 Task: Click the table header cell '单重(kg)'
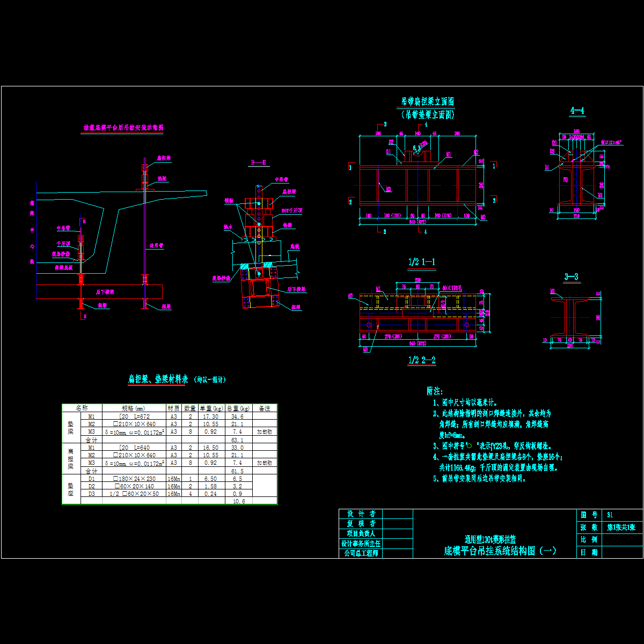(211, 408)
